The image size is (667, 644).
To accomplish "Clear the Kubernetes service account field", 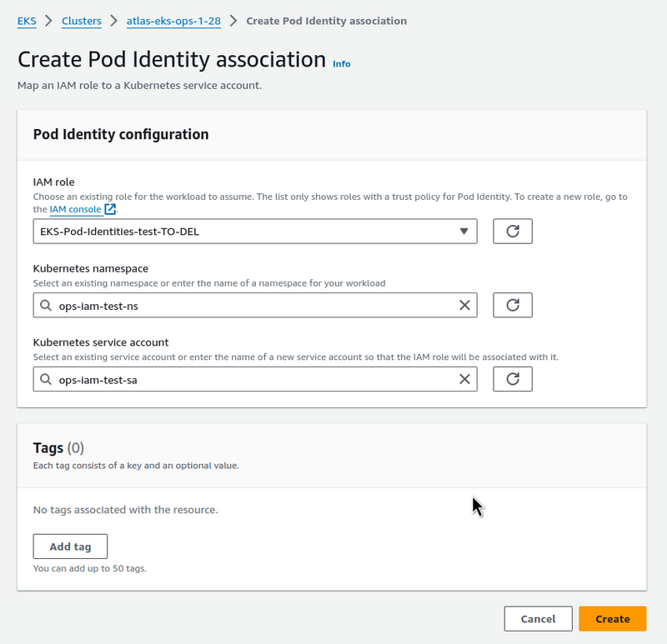I will point(465,379).
